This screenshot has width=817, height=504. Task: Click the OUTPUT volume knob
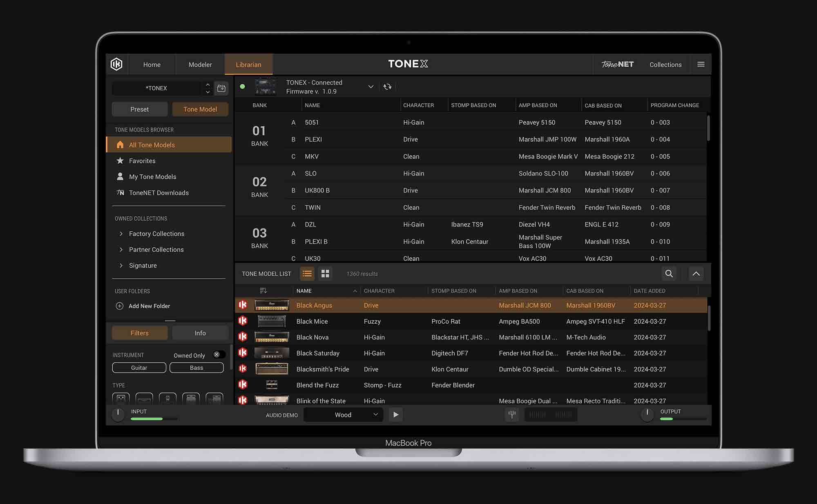click(x=647, y=415)
